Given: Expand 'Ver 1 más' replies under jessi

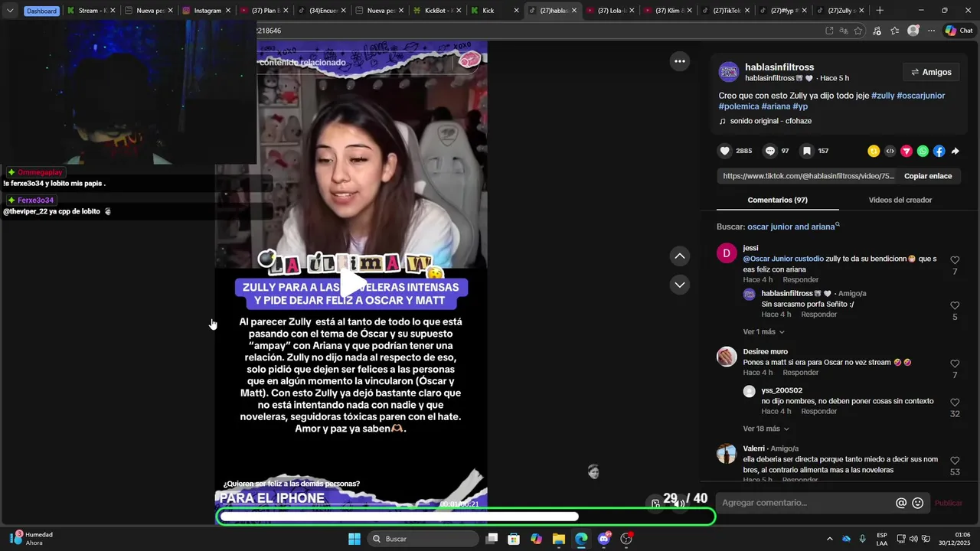Looking at the screenshot, I should (x=763, y=332).
